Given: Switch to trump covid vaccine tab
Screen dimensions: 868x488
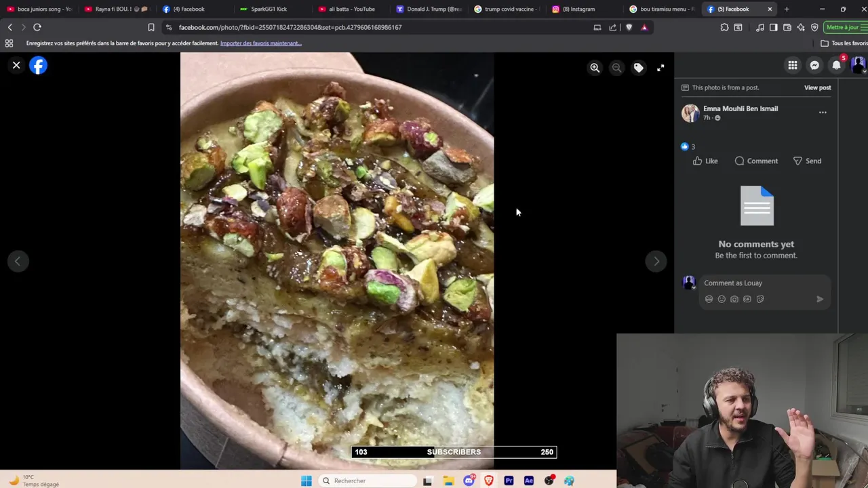Looking at the screenshot, I should point(507,9).
